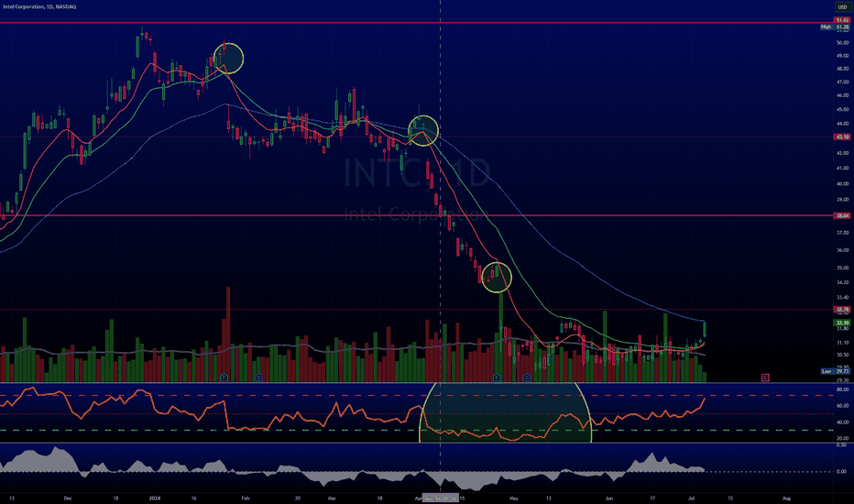Select the 38.04 horizontal line price label
The width and height of the screenshot is (854, 504).
click(x=842, y=215)
